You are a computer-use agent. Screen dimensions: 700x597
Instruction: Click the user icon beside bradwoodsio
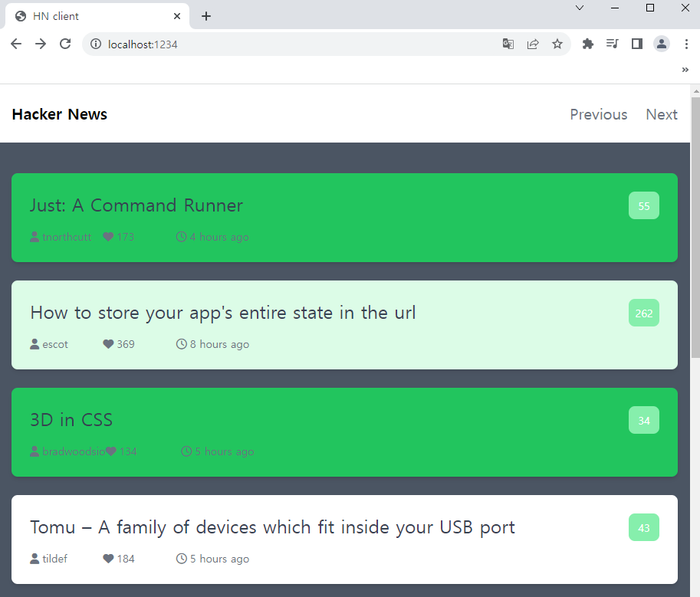(35, 451)
